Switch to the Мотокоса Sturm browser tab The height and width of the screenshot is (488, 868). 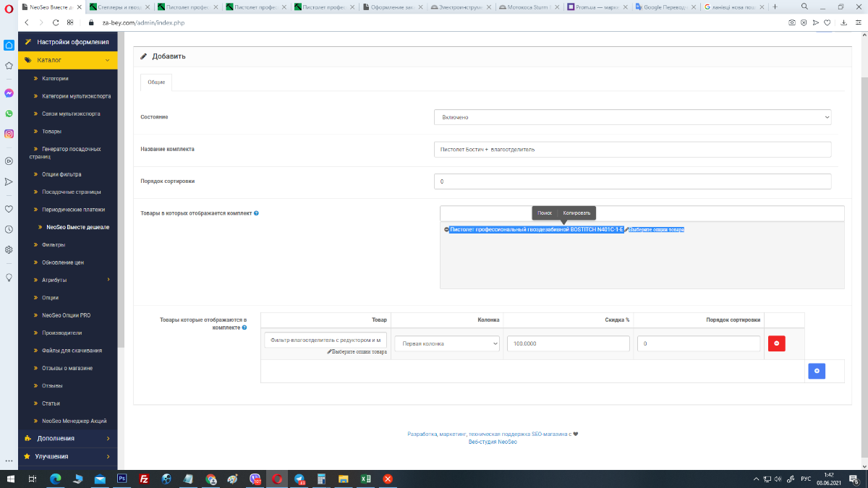click(530, 7)
